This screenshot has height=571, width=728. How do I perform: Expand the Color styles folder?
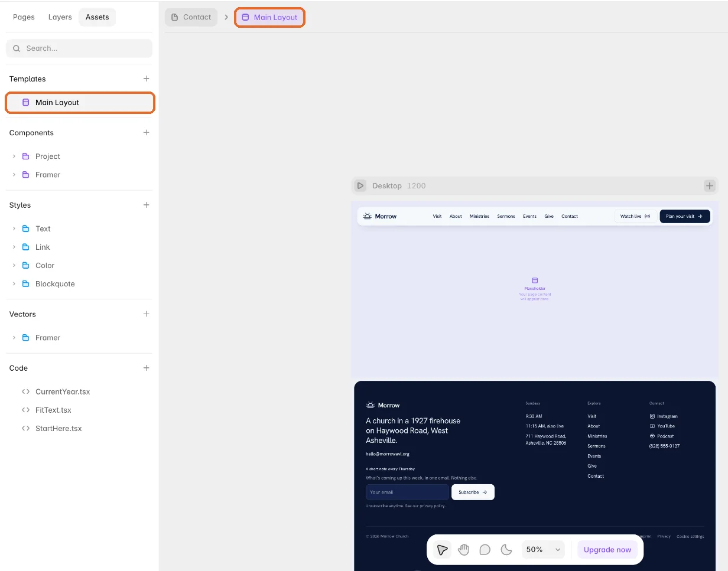(14, 265)
